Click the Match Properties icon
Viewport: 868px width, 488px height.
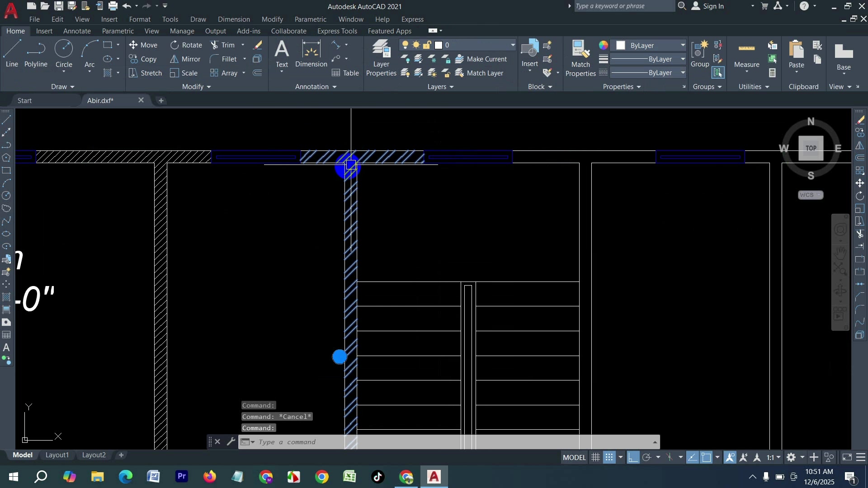[x=580, y=58]
